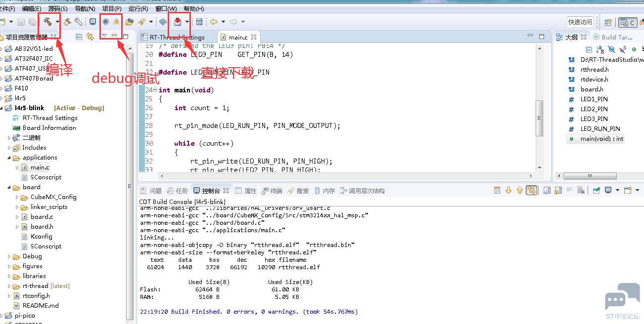Click the rebuild hammer-with-arrows icon

click(67, 22)
